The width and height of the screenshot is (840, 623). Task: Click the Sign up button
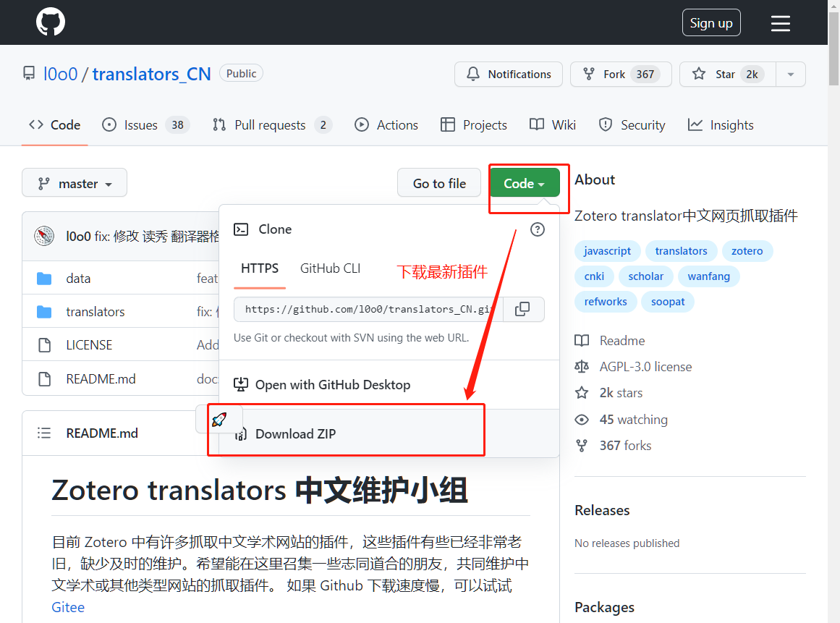pyautogui.click(x=710, y=22)
